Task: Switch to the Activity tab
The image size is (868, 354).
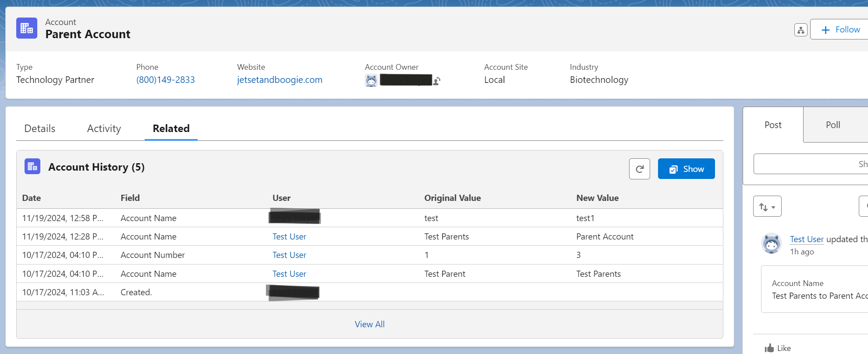Action: coord(104,129)
